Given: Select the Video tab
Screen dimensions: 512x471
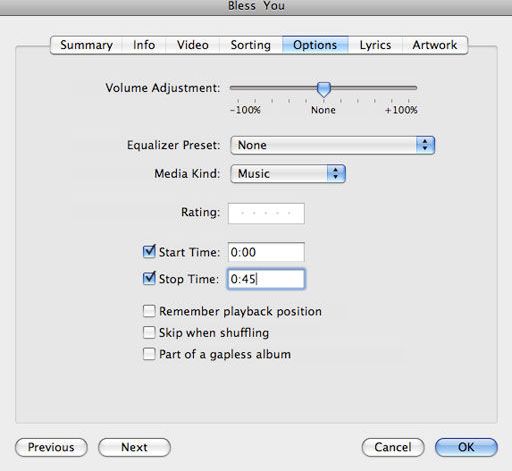Looking at the screenshot, I should 193,45.
